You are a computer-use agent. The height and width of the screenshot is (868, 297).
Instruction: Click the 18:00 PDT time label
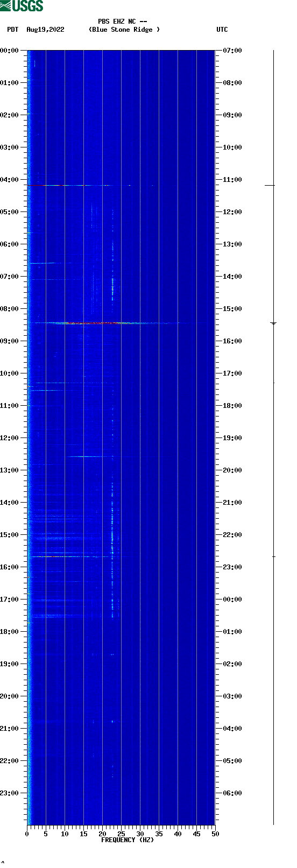[9, 632]
